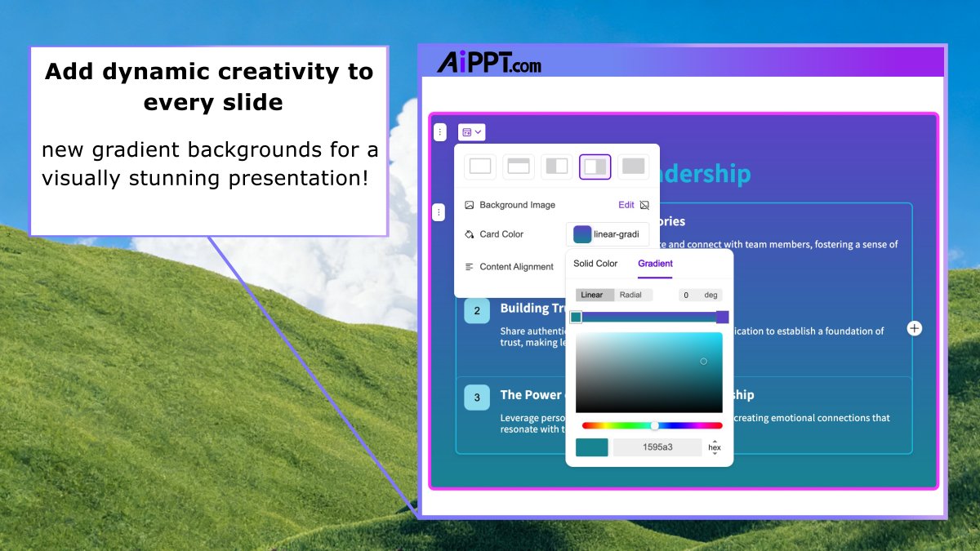Click the Background Image picture icon
Screen dimensions: 980x551
[x=470, y=205]
